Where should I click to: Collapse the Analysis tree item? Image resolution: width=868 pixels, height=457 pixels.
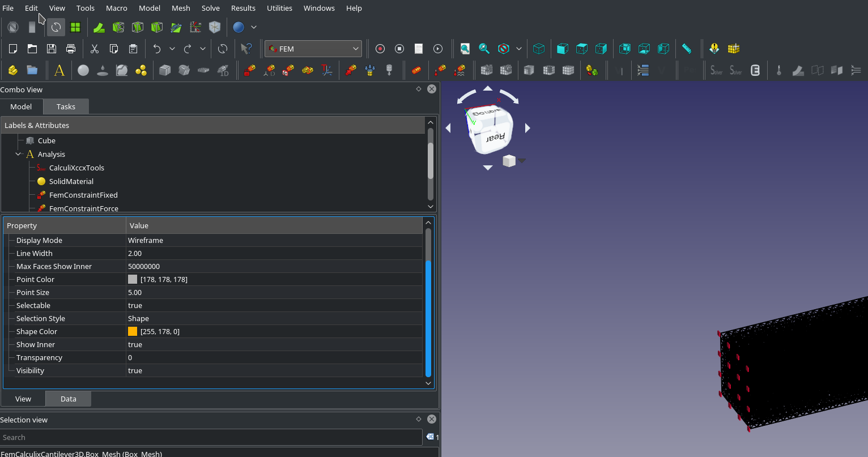tap(18, 153)
